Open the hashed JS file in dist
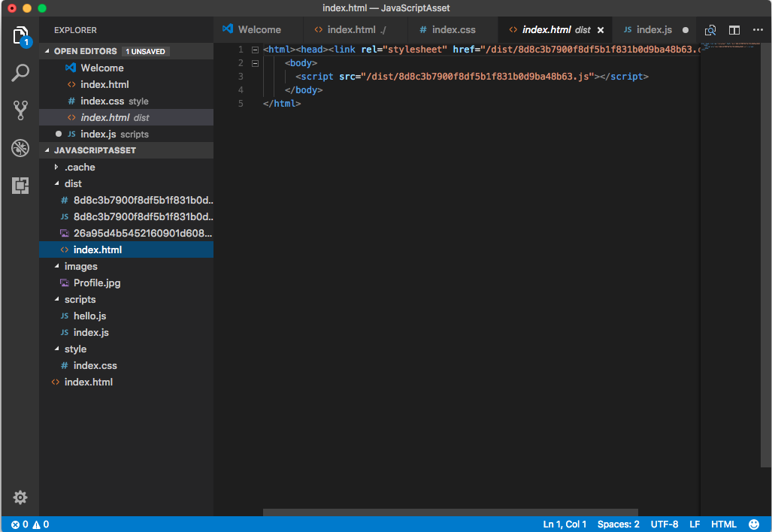772x532 pixels. (x=126, y=216)
